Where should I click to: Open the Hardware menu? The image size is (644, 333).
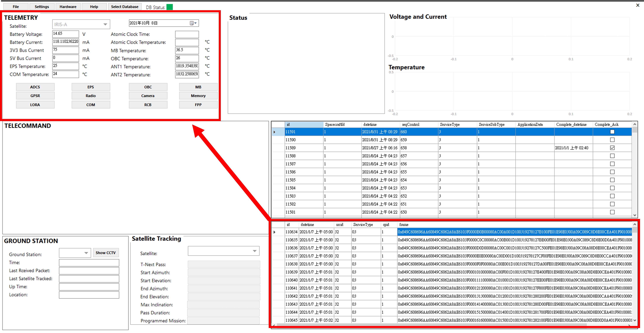(x=68, y=7)
